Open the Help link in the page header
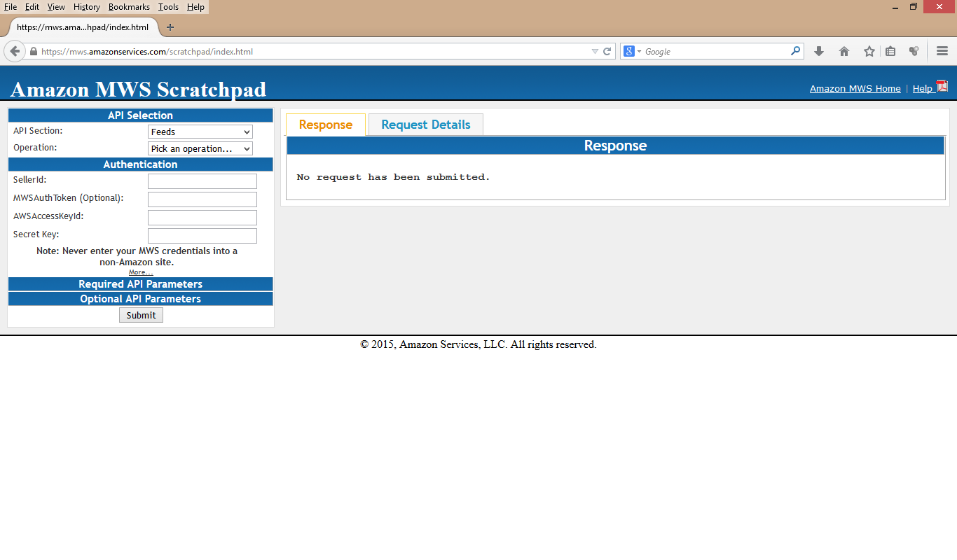Screen dimensions: 957x560 (x=922, y=88)
